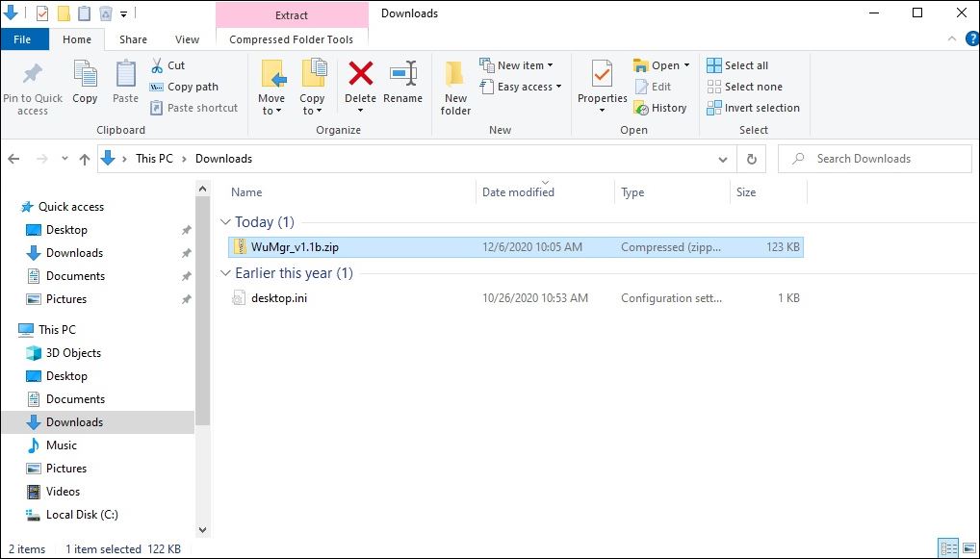The width and height of the screenshot is (980, 559).
Task: Delete the selected file with red X
Action: [361, 75]
